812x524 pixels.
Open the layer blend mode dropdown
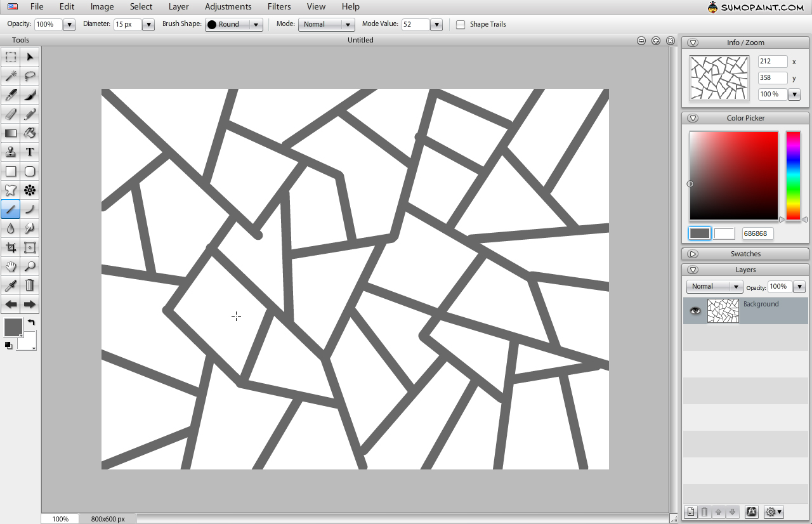click(714, 287)
